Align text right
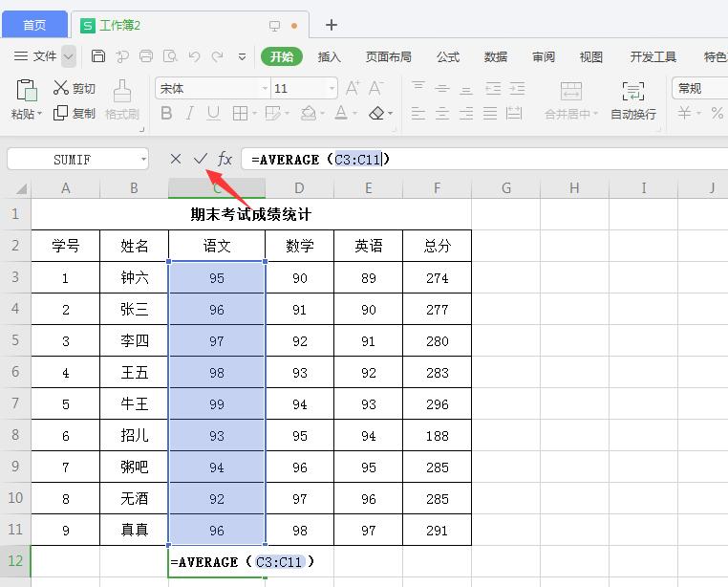 pyautogui.click(x=466, y=113)
